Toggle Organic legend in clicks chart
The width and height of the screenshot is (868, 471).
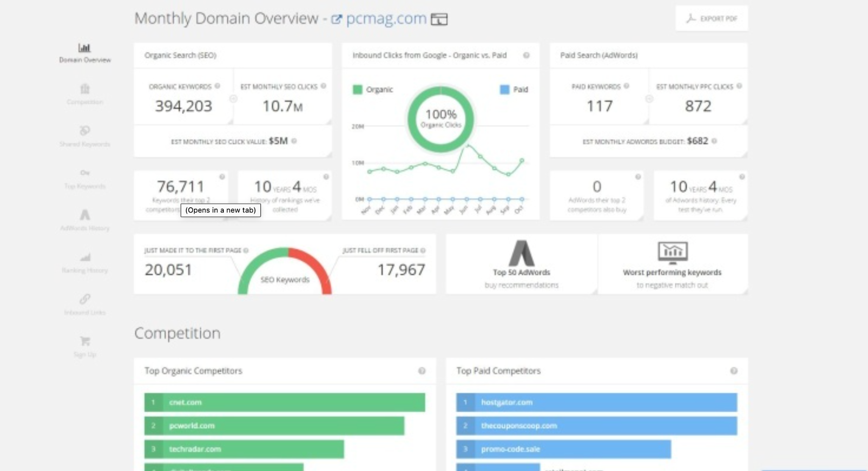(373, 89)
